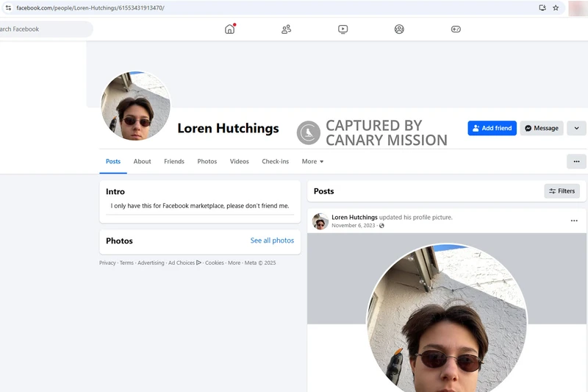This screenshot has height=392, width=588.
Task: Open the posts Filters button
Action: click(x=562, y=191)
